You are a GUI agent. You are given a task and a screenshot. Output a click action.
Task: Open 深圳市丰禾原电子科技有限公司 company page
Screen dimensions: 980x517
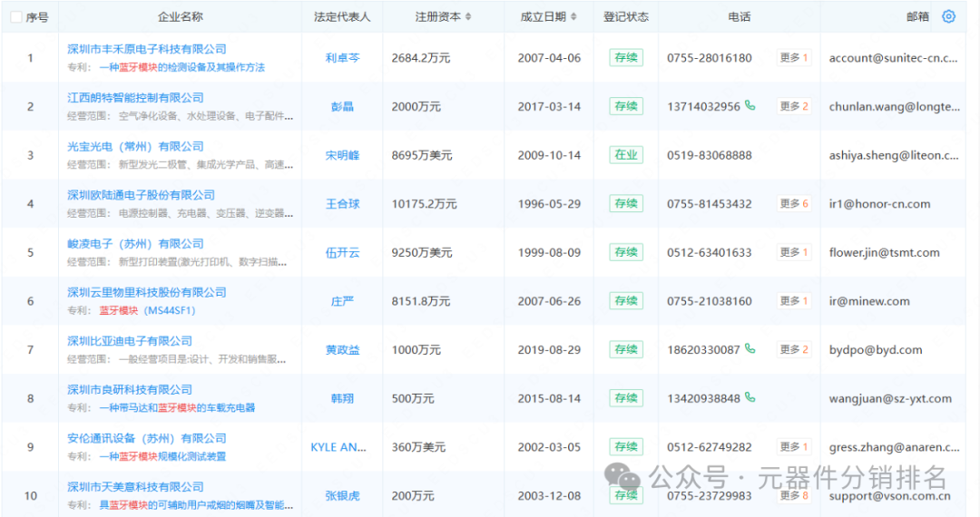pos(147,49)
